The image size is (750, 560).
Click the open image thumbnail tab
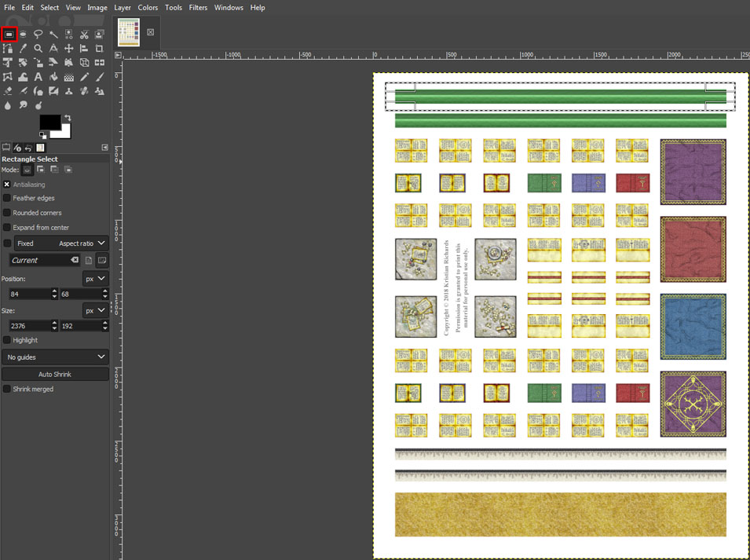click(130, 33)
